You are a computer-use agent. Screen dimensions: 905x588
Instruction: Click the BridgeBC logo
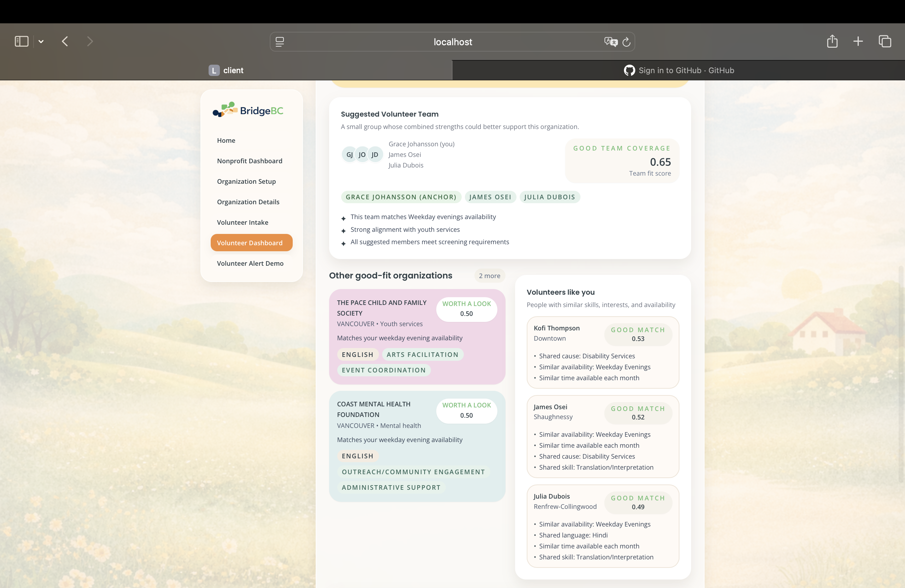[248, 110]
